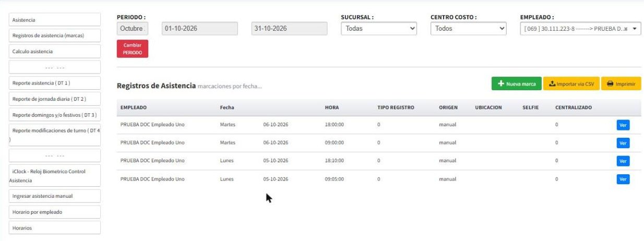Click the SELFIE column header

coord(531,107)
